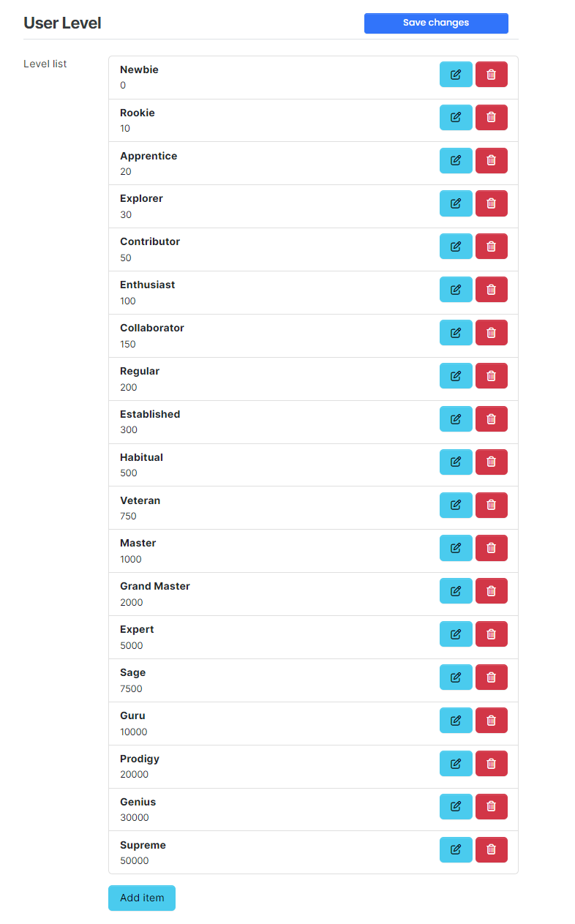The height and width of the screenshot is (924, 575).
Task: Remove the Master level
Action: [491, 548]
